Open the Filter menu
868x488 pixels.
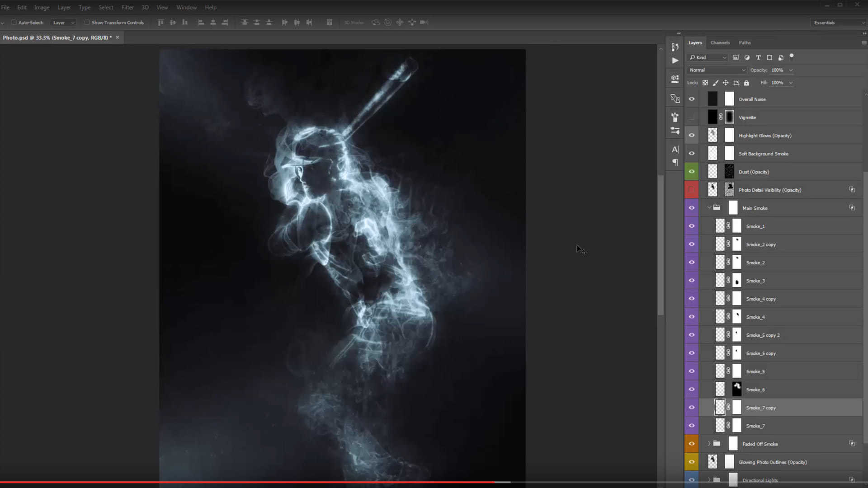click(x=127, y=7)
